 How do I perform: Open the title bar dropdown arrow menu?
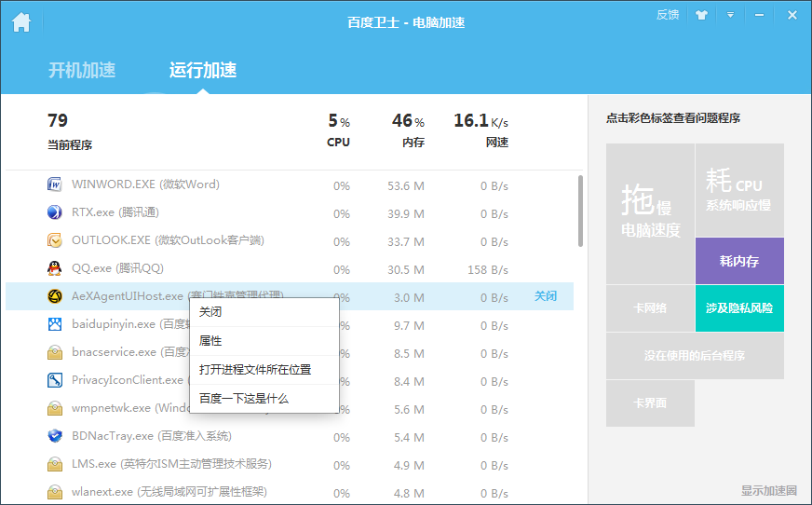click(x=731, y=15)
